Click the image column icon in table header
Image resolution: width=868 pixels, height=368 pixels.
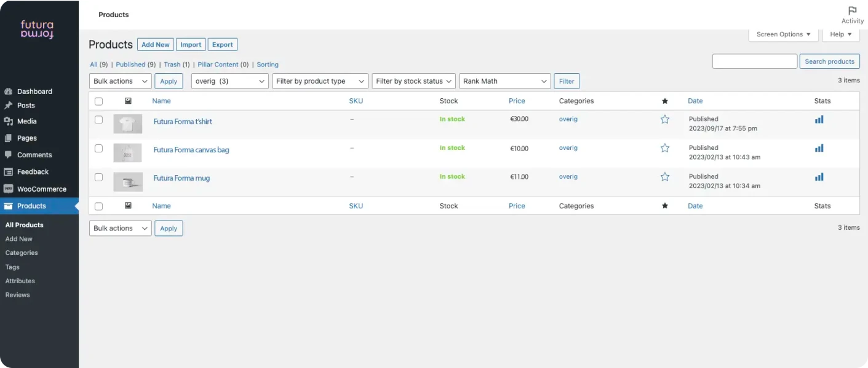click(128, 101)
